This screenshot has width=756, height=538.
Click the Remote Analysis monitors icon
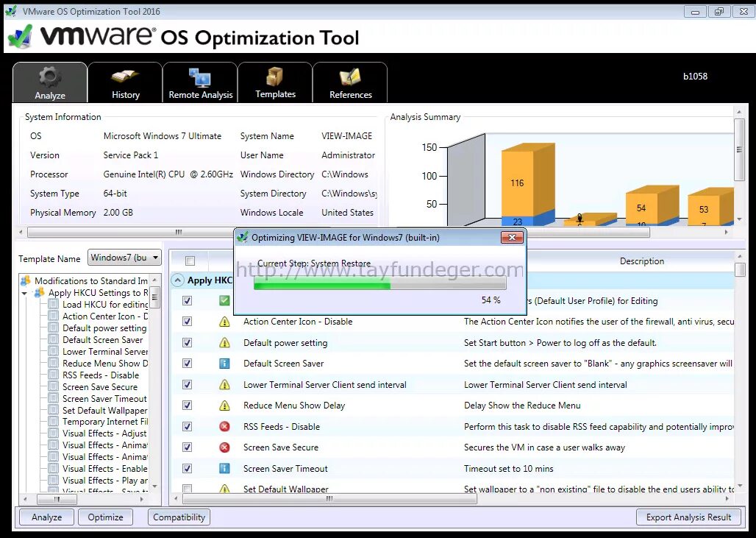pyautogui.click(x=199, y=77)
